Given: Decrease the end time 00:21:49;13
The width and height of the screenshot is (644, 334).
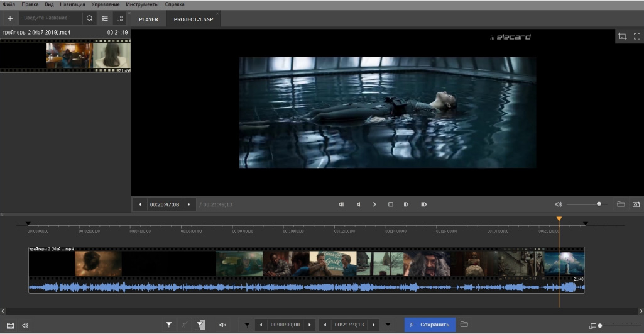Looking at the screenshot, I should [325, 325].
